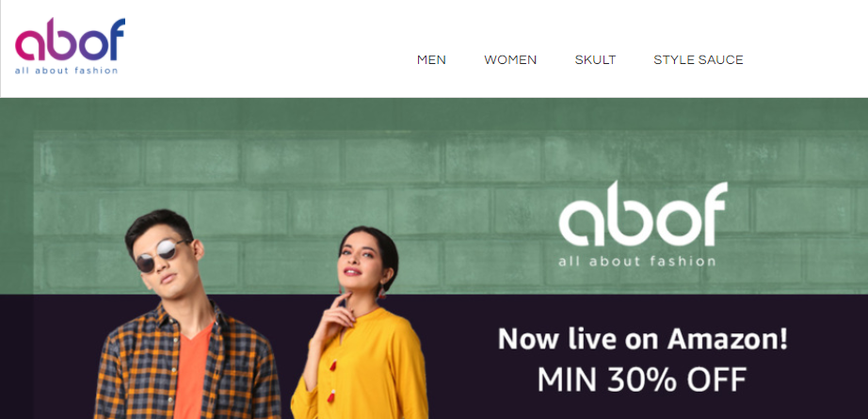Click the white abof logo on banner

[x=643, y=214]
